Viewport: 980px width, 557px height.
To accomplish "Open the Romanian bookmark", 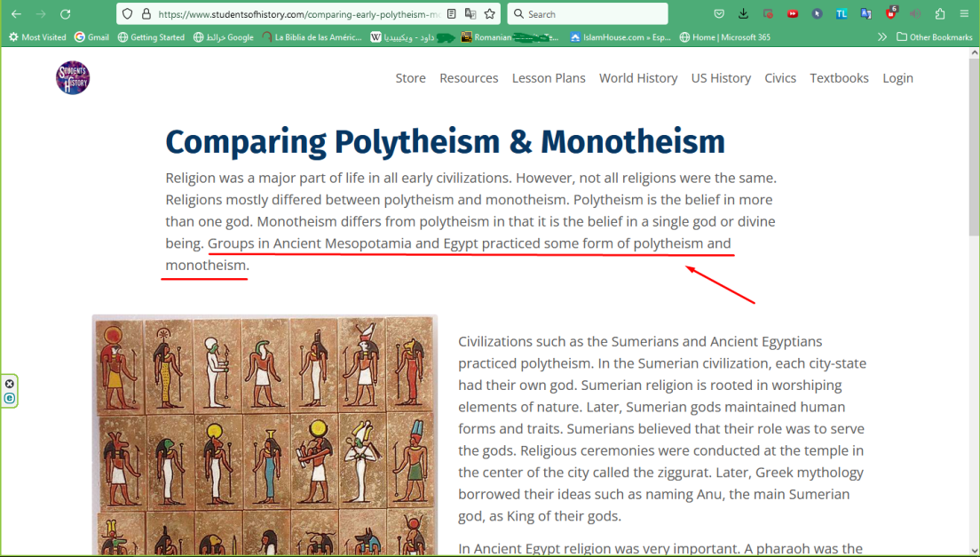I will [510, 37].
